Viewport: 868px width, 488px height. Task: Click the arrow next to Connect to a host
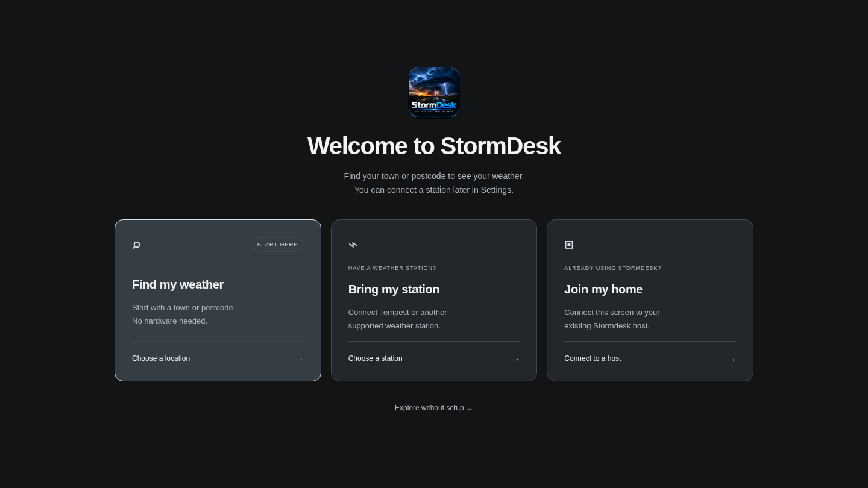pyautogui.click(x=732, y=359)
